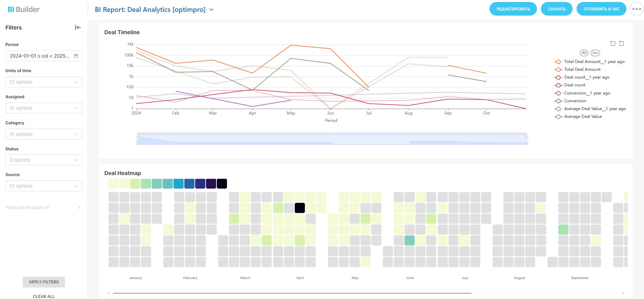Click the right handle of timeline zoom slider
The width and height of the screenshot is (644, 299).
point(527,139)
